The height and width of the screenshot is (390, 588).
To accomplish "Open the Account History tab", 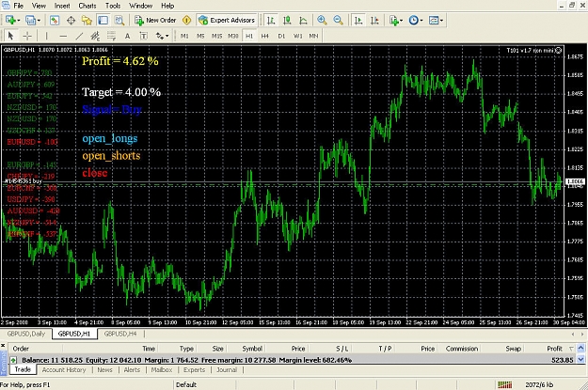I will (64, 369).
